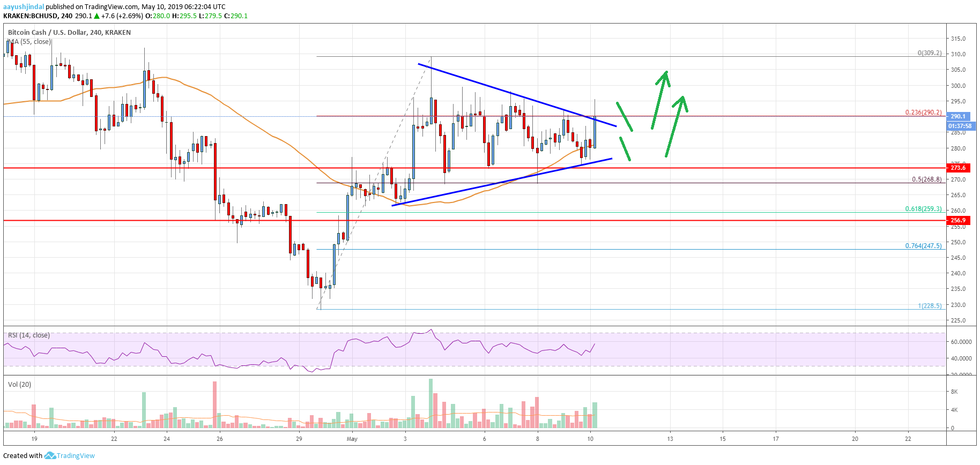Click the 17 date label on time axis
The image size is (980, 465).
776,439
